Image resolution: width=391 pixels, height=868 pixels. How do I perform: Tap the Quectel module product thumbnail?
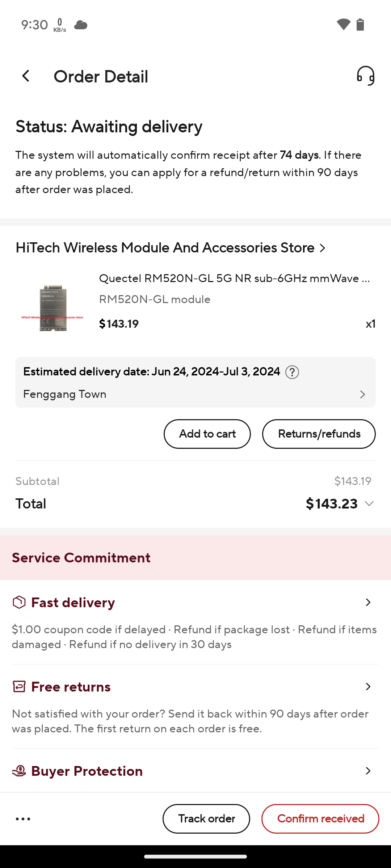[52, 307]
